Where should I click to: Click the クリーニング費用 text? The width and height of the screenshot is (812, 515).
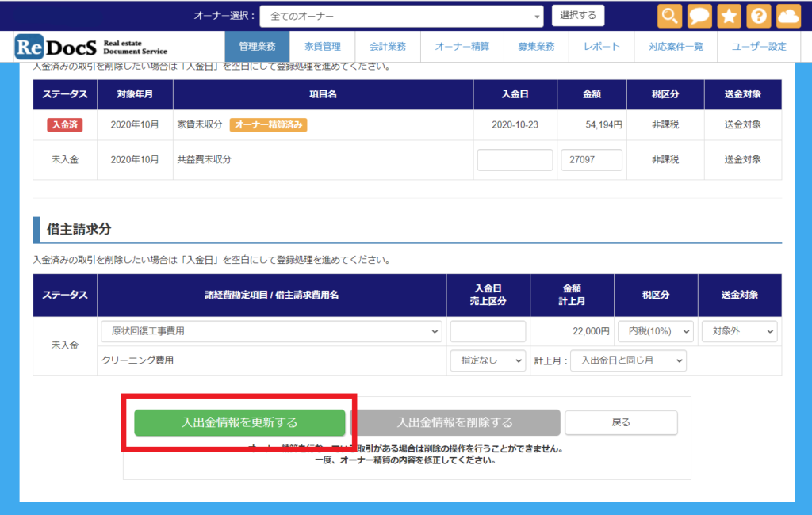pyautogui.click(x=138, y=360)
